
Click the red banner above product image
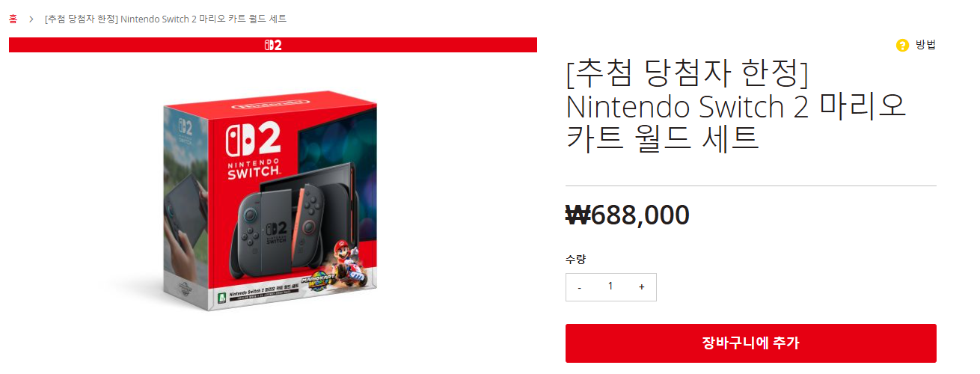[x=273, y=45]
